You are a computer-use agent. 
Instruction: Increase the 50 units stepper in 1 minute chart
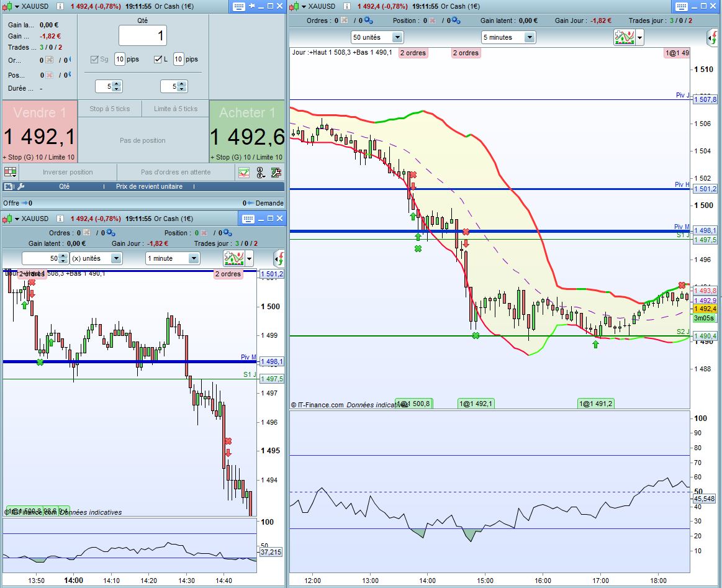(63, 256)
